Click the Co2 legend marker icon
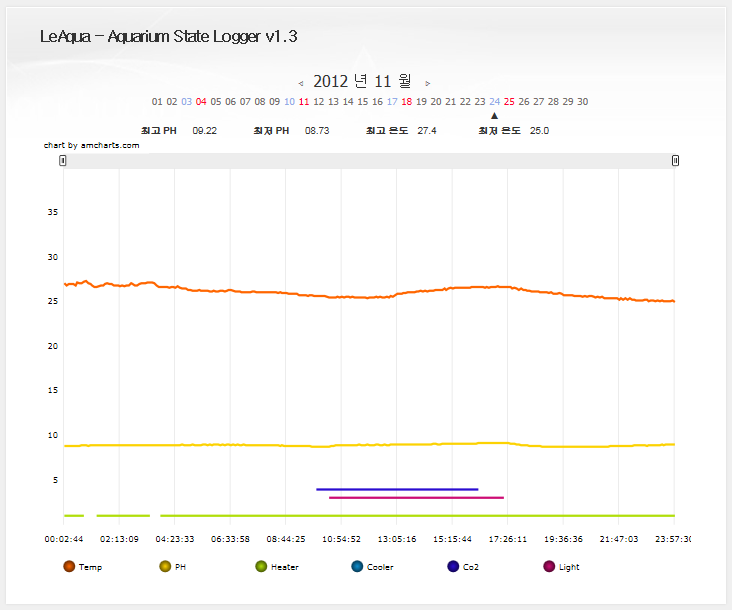This screenshot has width=732, height=610. coord(453,567)
